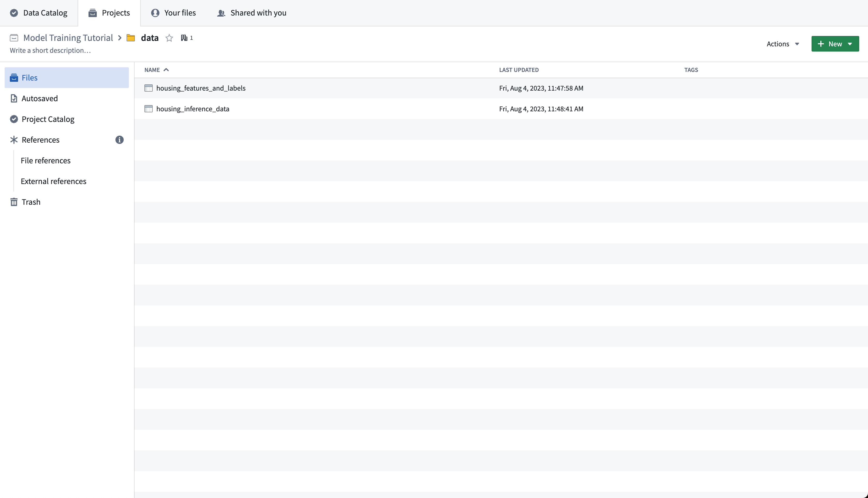Open housing_inference_data folder
This screenshot has height=498, width=868.
click(x=193, y=108)
